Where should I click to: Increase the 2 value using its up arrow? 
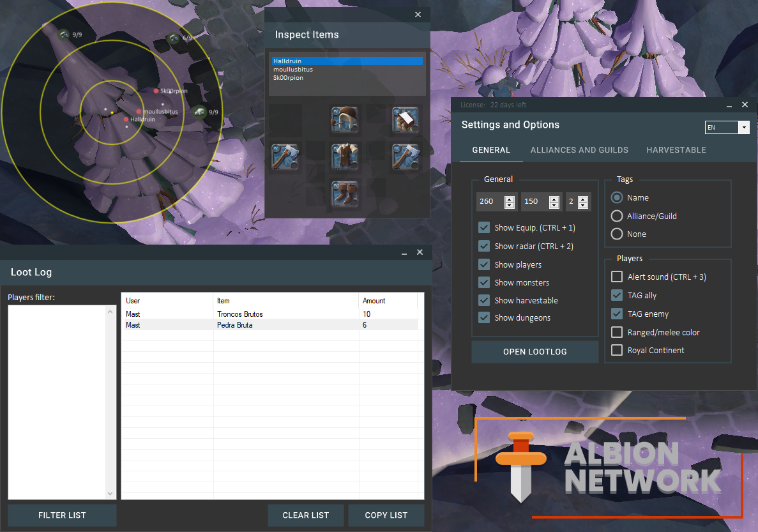click(x=584, y=199)
